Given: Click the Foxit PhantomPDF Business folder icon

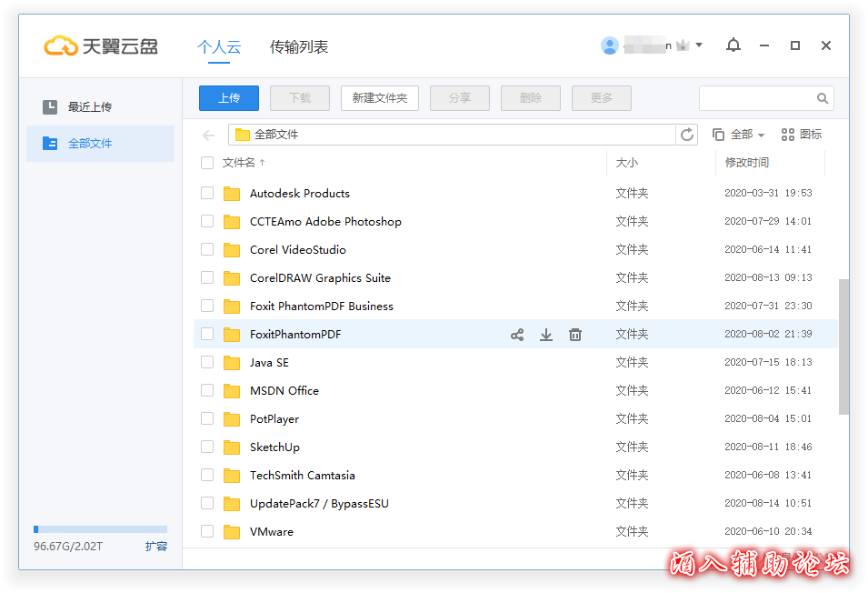Looking at the screenshot, I should [x=232, y=307].
